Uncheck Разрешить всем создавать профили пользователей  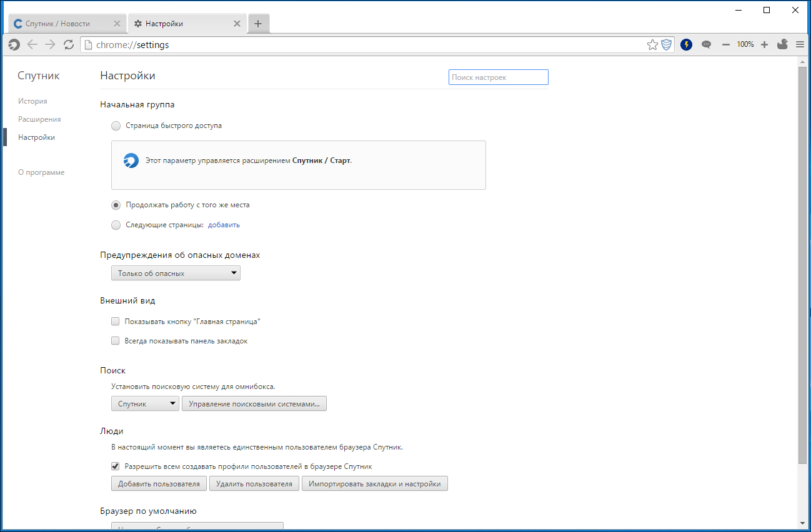tap(115, 466)
